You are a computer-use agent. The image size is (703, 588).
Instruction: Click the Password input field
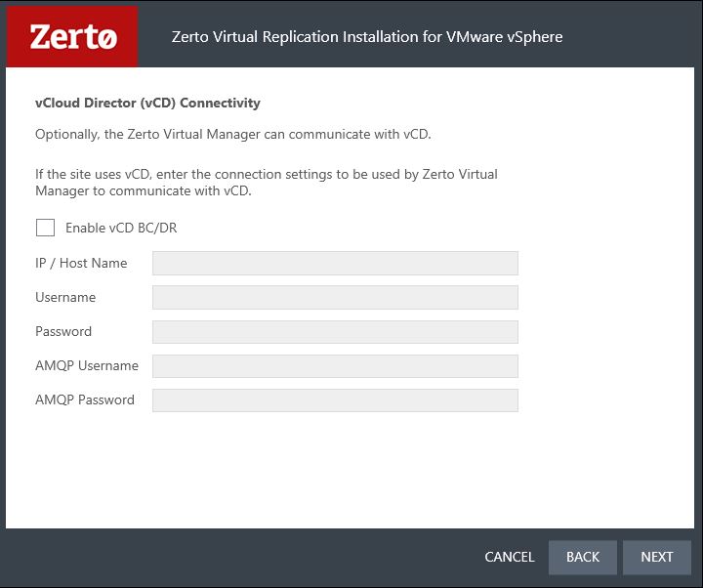point(335,331)
